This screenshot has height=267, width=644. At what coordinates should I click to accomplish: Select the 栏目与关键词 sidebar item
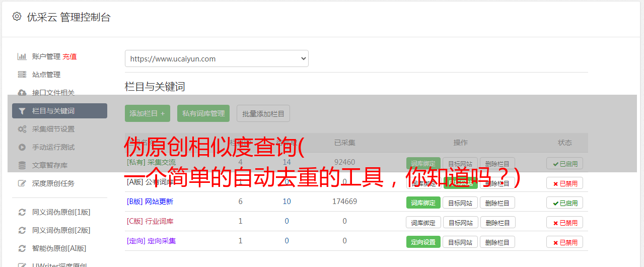(59, 111)
